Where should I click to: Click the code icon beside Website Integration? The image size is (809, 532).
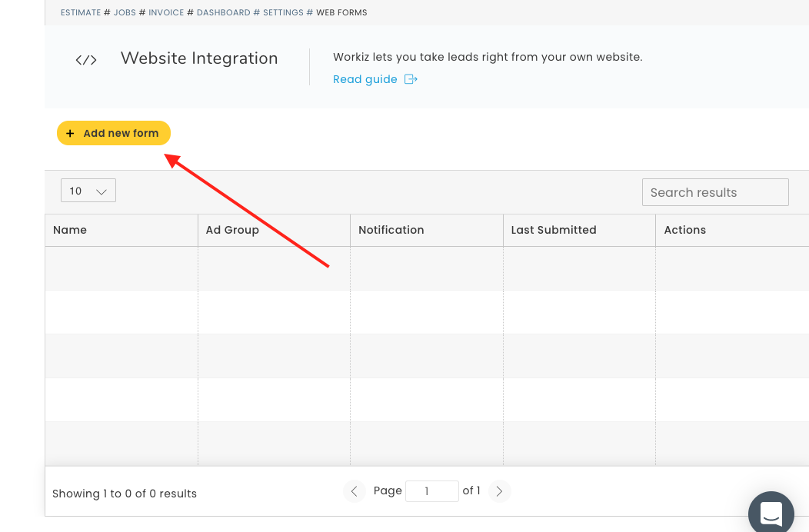(86, 59)
